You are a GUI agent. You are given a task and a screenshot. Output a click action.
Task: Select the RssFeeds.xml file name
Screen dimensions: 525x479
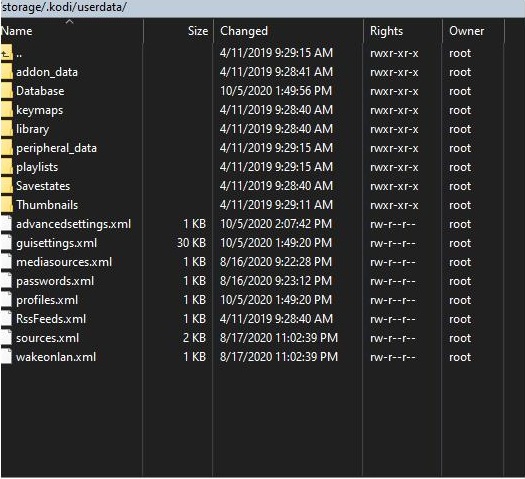pos(51,319)
